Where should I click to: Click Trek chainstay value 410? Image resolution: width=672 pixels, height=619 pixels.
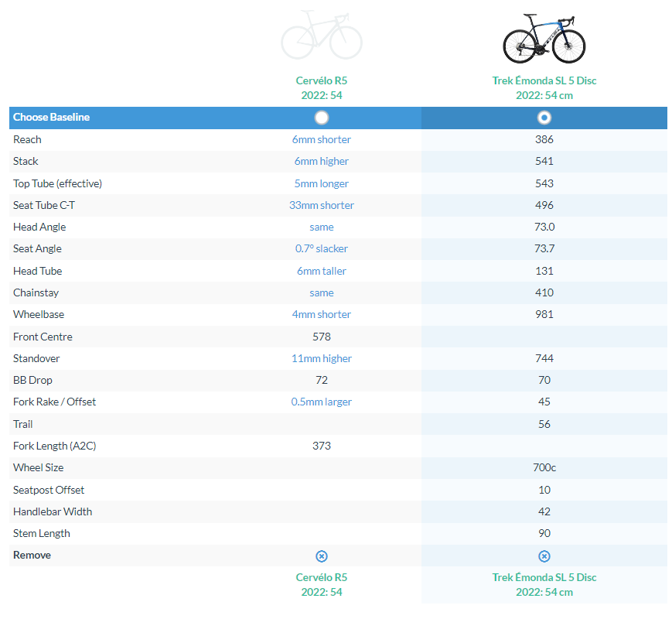pyautogui.click(x=544, y=293)
